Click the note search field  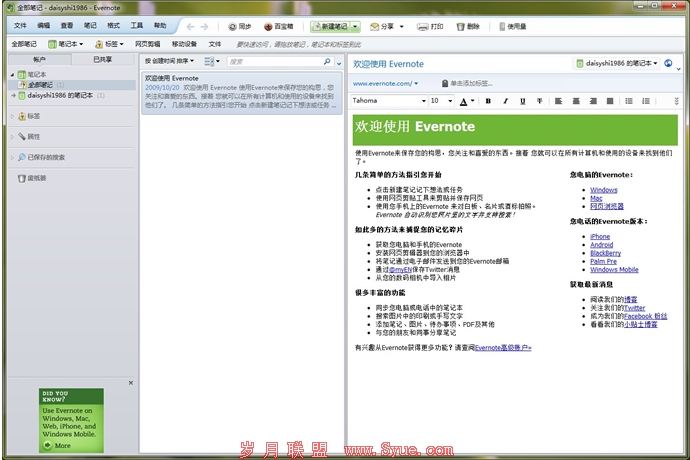pyautogui.click(x=275, y=62)
